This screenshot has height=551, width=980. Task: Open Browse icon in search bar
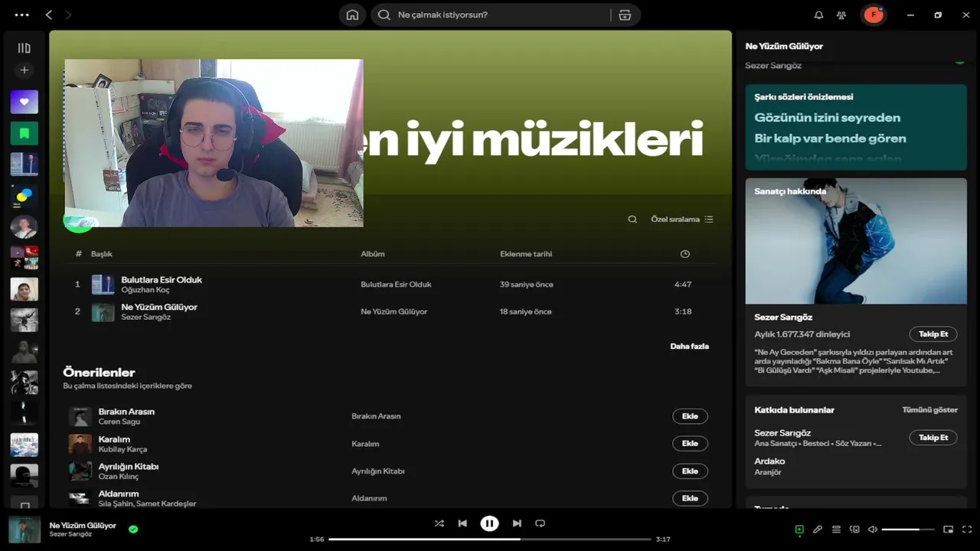(x=625, y=15)
